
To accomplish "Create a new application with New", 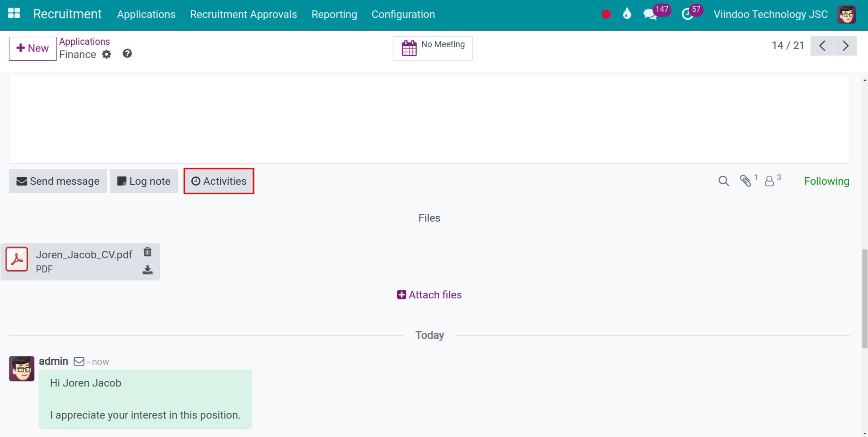I will point(32,48).
